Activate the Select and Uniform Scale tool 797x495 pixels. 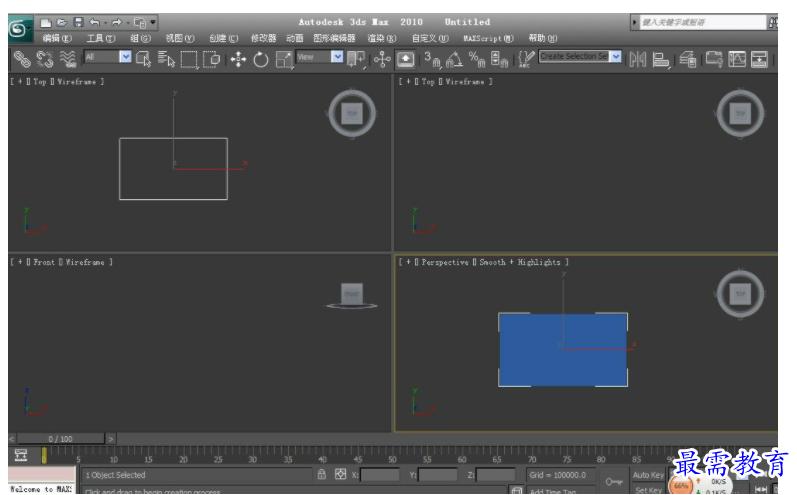[x=284, y=59]
